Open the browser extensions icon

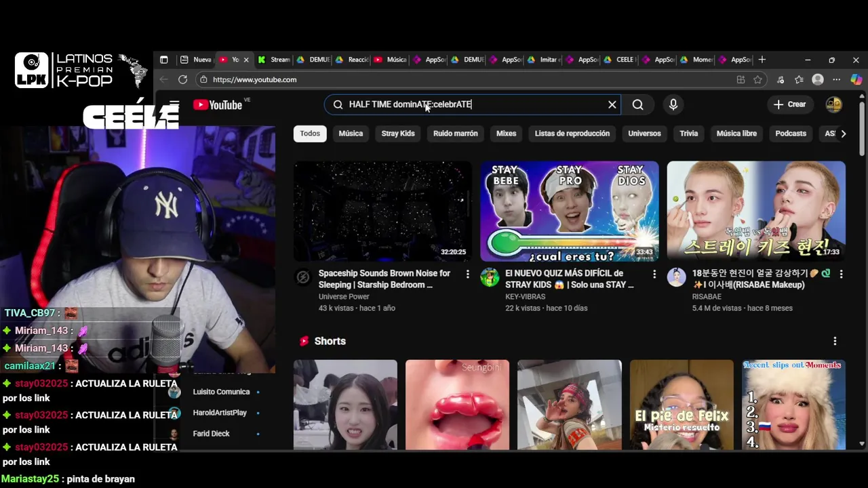point(781,79)
